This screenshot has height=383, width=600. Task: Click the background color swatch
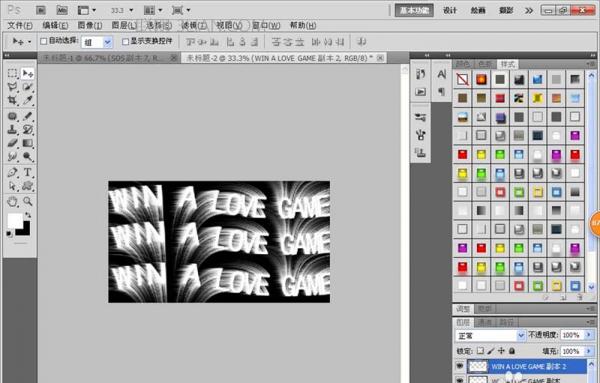point(25,230)
